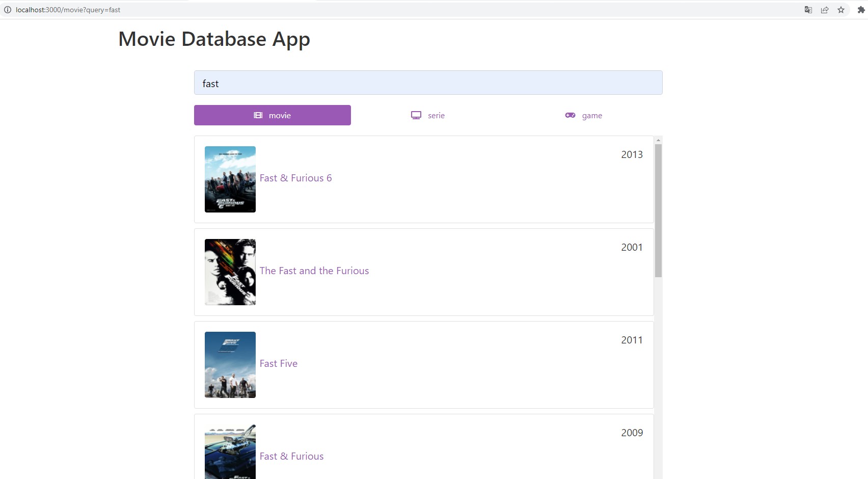Open the Google Translate icon in browser toolbar
Viewport: 868px width, 479px height.
click(808, 10)
